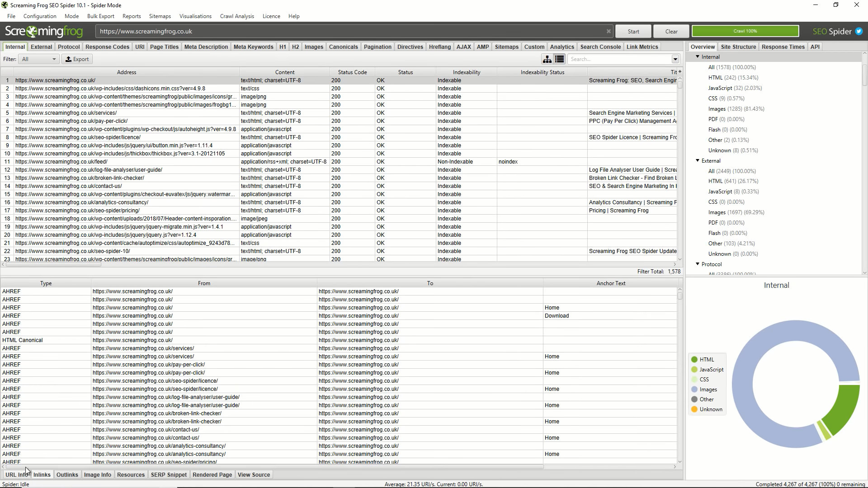Screen dimensions: 868x488
Task: Click the plus icon to add columns
Action: 679,72
